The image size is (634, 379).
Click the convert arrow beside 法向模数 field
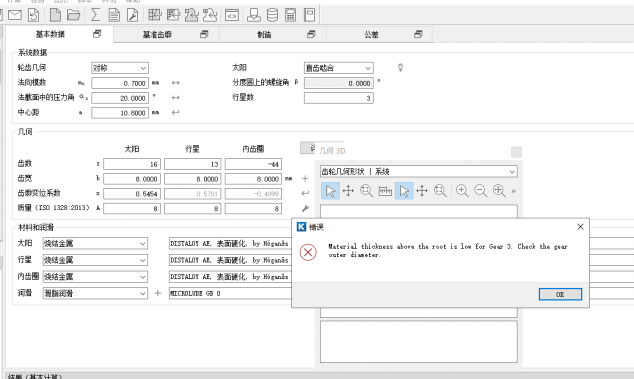(x=175, y=83)
